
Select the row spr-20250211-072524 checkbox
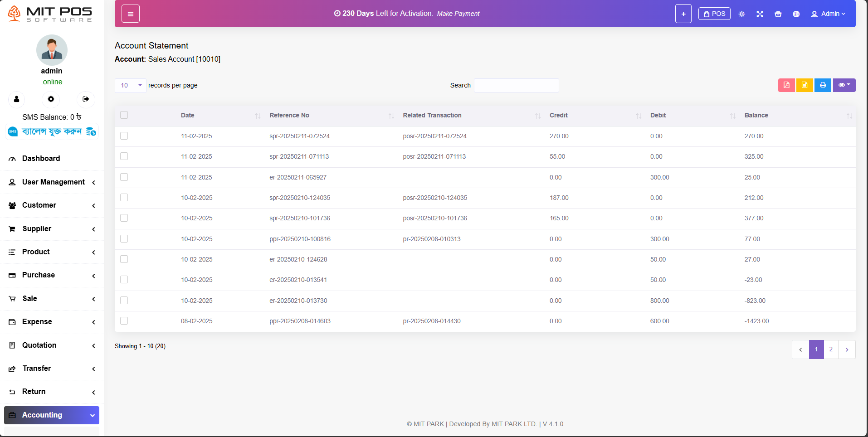point(124,136)
